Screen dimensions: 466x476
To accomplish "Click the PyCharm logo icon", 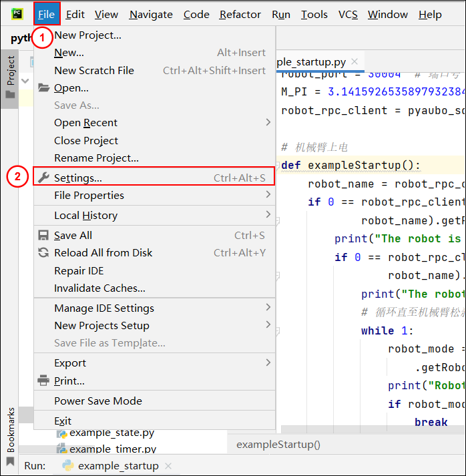I will [17, 14].
